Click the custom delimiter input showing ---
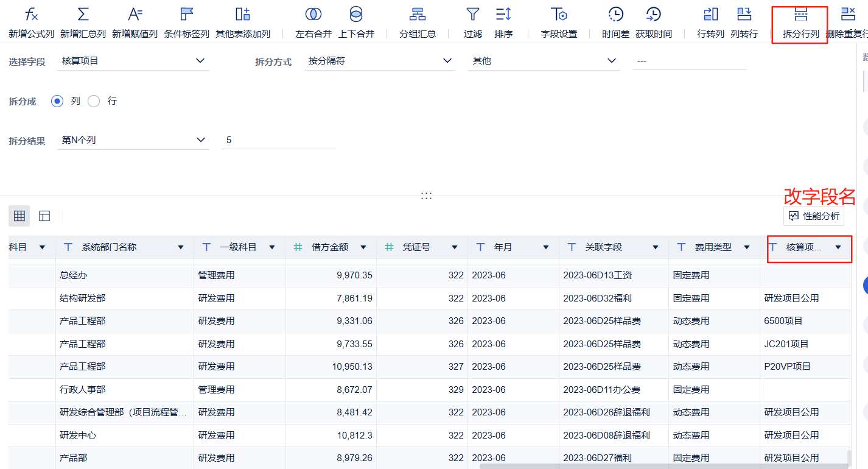Image resolution: width=868 pixels, height=469 pixels. [x=689, y=61]
